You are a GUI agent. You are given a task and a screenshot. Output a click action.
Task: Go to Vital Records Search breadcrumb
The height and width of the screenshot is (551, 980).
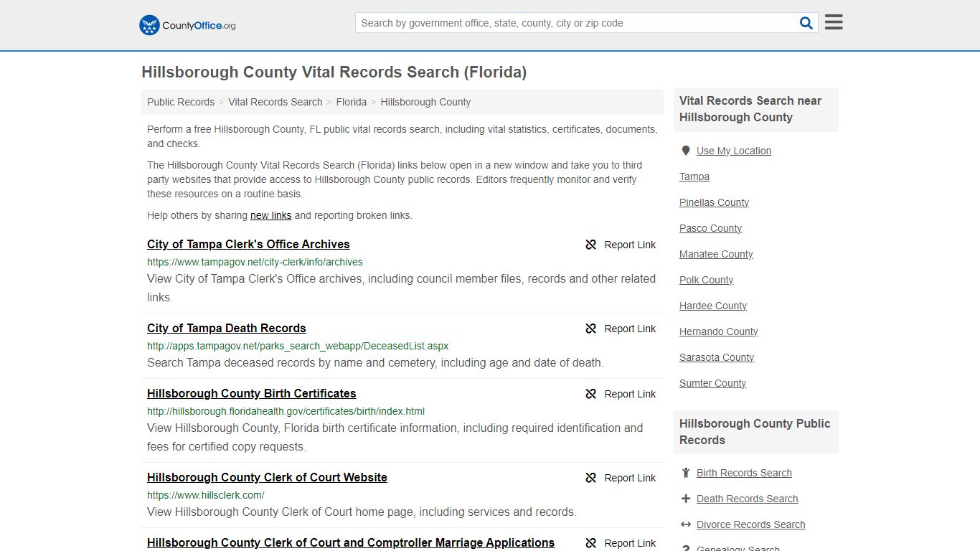[275, 102]
